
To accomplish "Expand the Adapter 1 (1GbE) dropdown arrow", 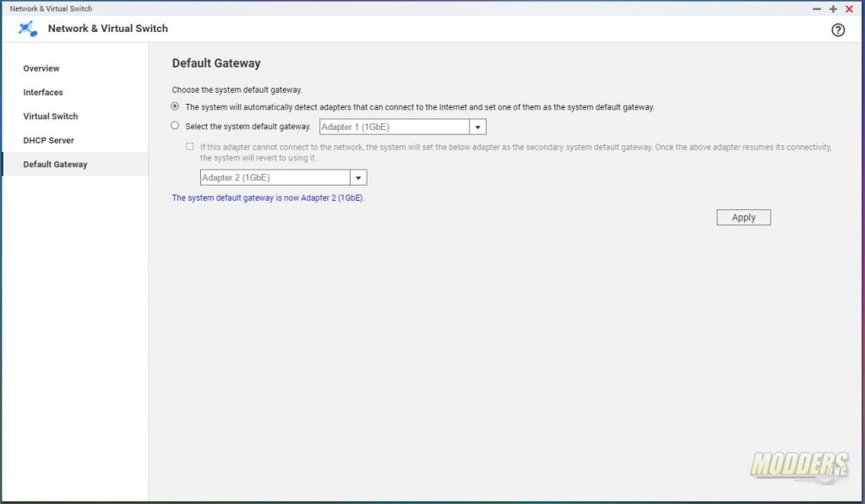I will pos(478,127).
